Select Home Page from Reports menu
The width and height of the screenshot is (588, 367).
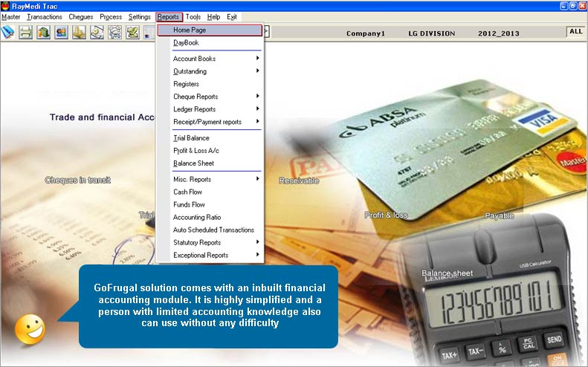[x=210, y=30]
